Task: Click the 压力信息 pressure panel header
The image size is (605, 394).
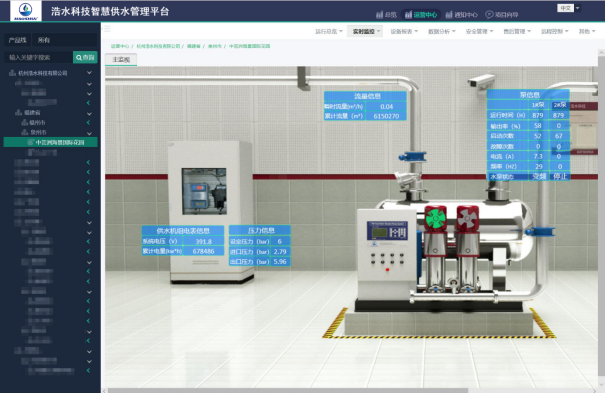Action: 260,230
